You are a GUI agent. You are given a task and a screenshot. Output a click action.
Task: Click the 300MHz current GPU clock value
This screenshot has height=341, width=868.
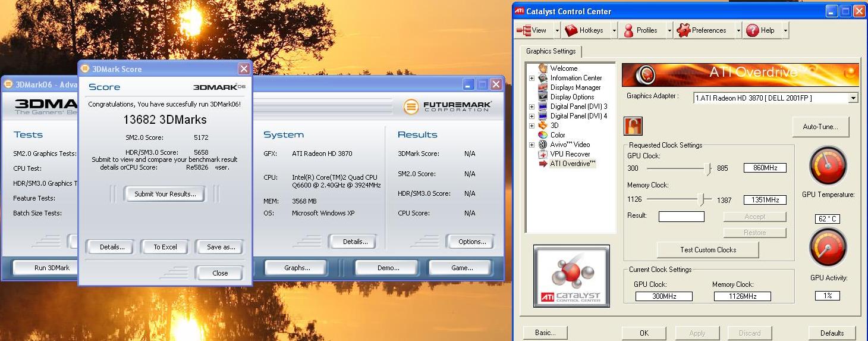coord(663,296)
